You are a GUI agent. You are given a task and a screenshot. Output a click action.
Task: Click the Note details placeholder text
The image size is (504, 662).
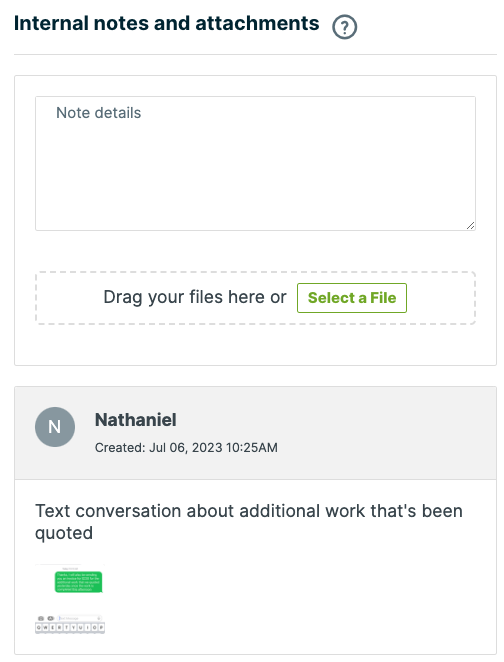tap(98, 113)
